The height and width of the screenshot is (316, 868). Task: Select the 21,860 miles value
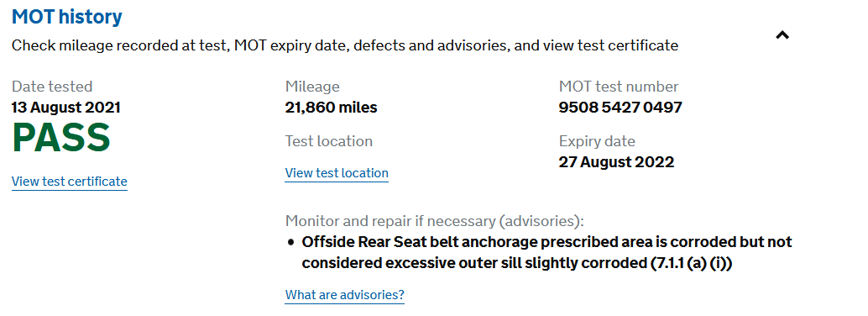[331, 107]
